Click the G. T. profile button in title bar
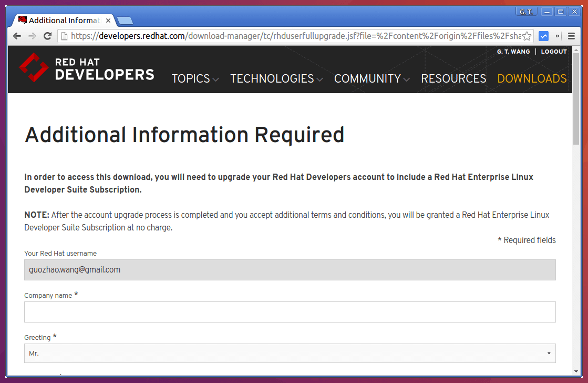The height and width of the screenshot is (383, 588). (x=526, y=12)
